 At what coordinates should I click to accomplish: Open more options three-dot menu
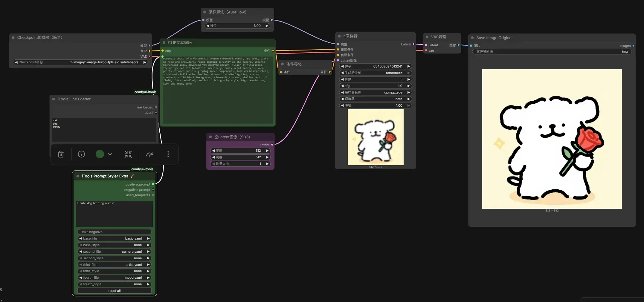tap(168, 154)
